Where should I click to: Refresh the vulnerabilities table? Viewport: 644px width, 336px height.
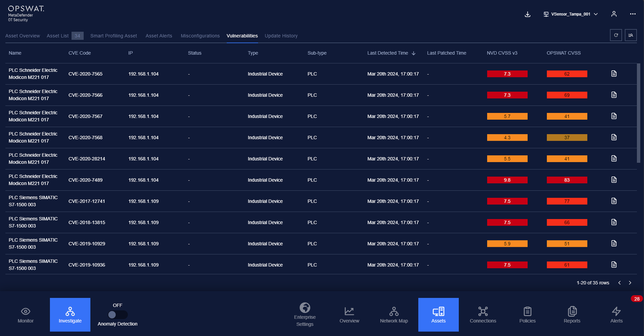tap(616, 35)
